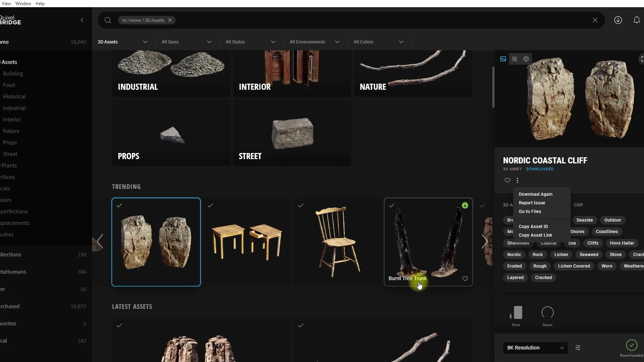Click the Coastlines tag
This screenshot has width=644, height=362.
pyautogui.click(x=607, y=232)
